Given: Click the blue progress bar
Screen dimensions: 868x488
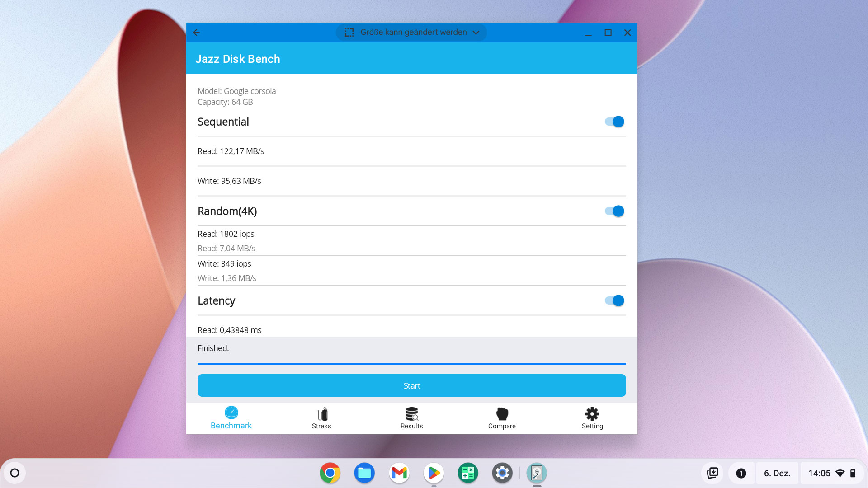Looking at the screenshot, I should click(x=412, y=364).
